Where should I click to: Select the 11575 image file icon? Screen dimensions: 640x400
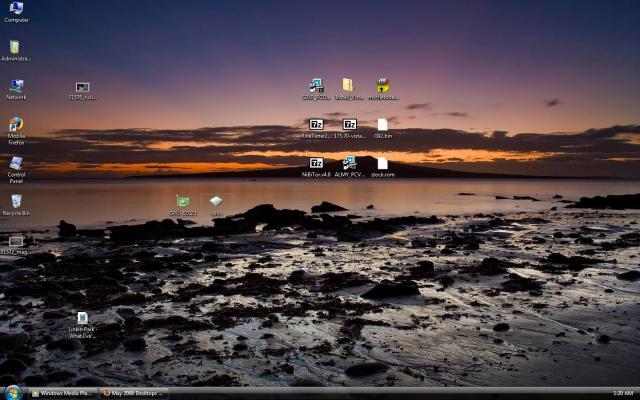coord(82,91)
